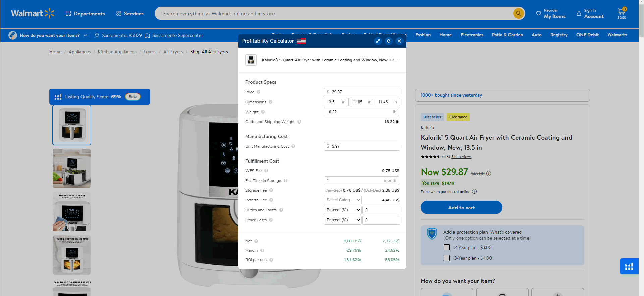This screenshot has height=296, width=644.
Task: Open the 314 reviews link
Action: pos(461,157)
